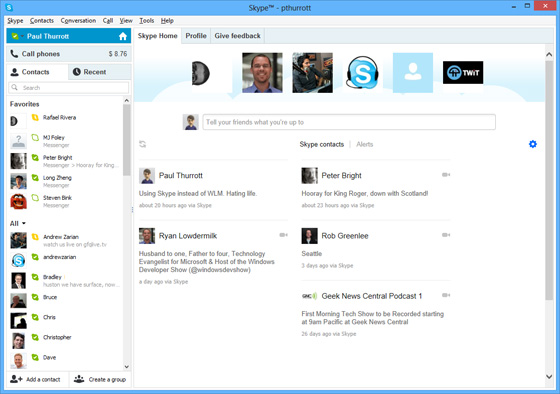This screenshot has width=560, height=394.
Task: Select the Alerts feed filter
Action: click(x=365, y=144)
